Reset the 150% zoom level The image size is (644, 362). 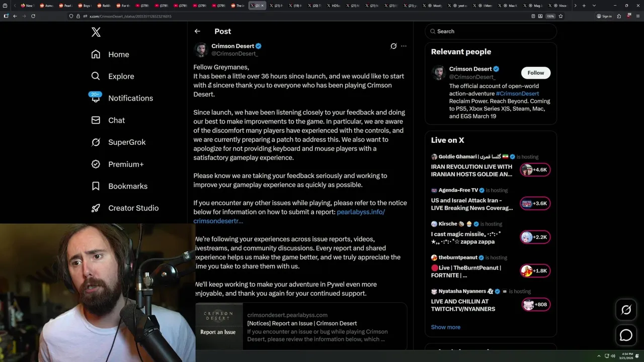pyautogui.click(x=550, y=16)
